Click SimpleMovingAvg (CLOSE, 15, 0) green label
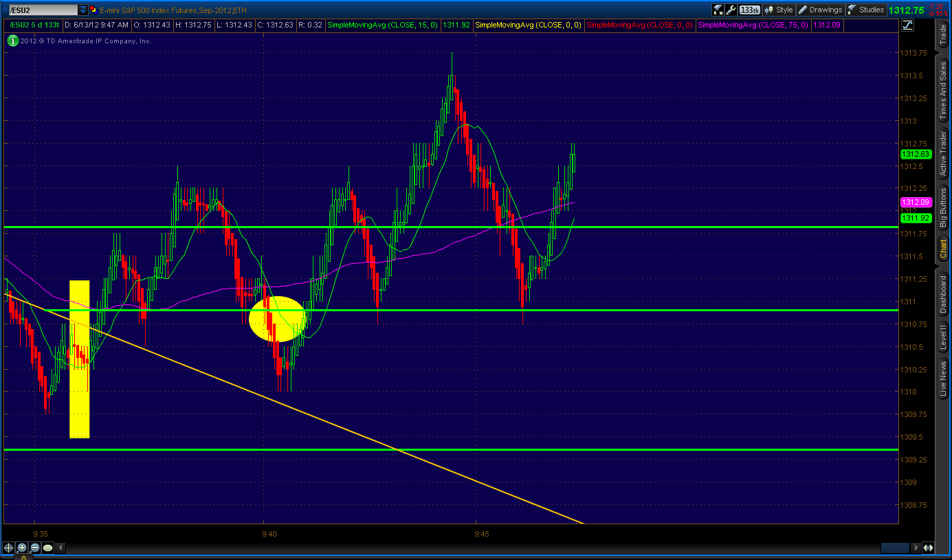This screenshot has height=560, width=952. pos(382,25)
